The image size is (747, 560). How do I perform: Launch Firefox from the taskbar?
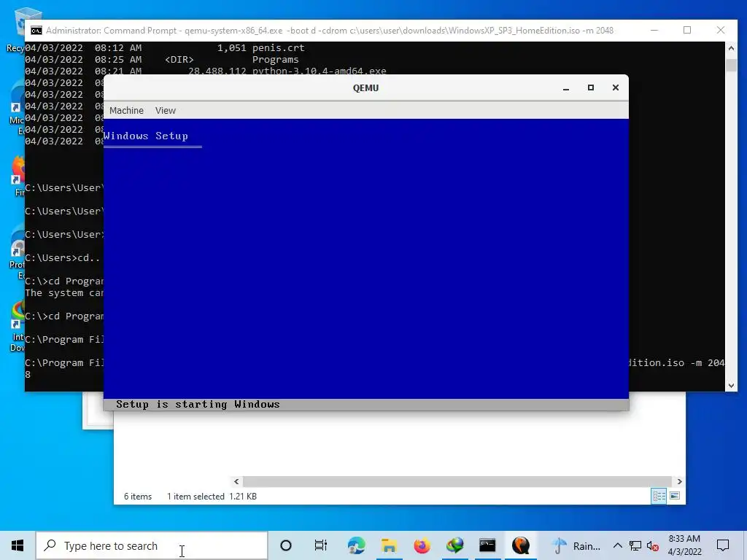[x=422, y=545]
